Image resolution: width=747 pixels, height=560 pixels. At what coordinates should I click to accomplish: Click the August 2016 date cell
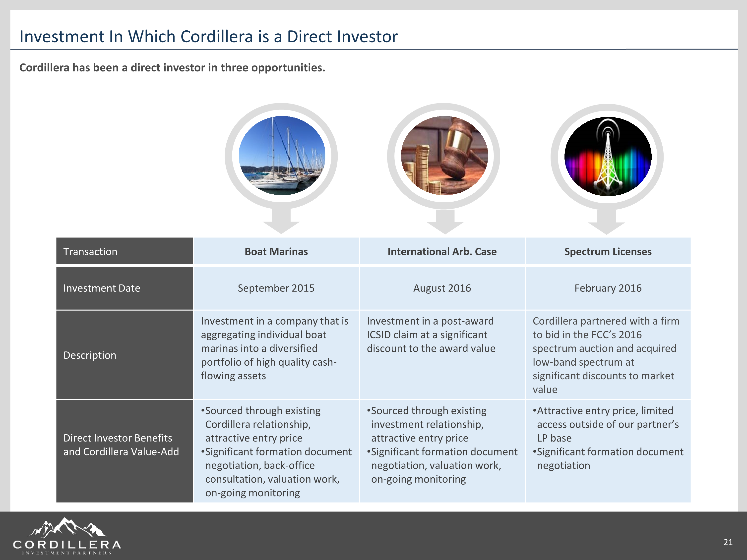(x=442, y=288)
